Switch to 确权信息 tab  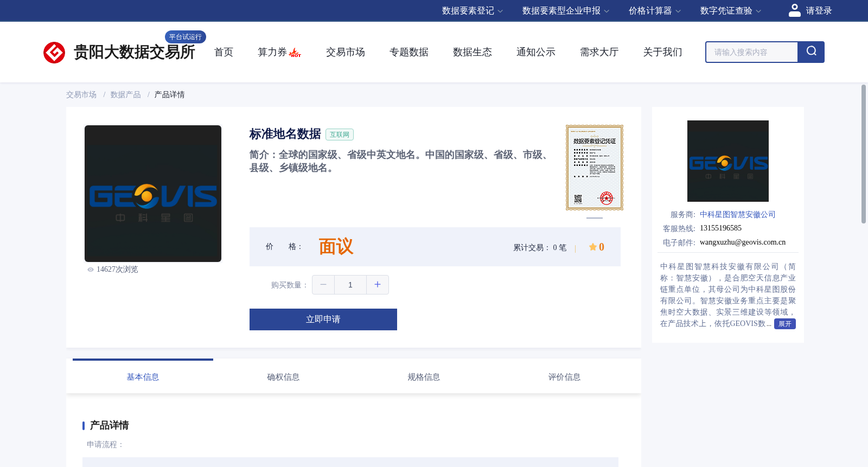[283, 377]
